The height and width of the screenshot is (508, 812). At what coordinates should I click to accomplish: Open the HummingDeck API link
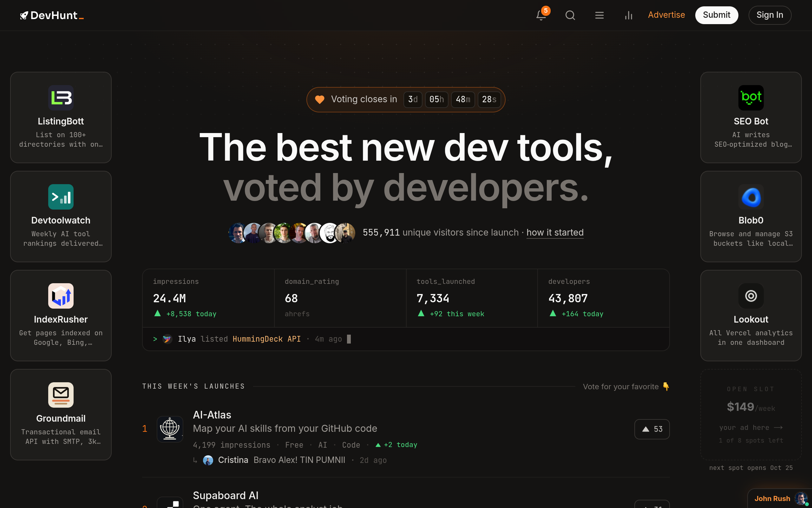pyautogui.click(x=266, y=339)
